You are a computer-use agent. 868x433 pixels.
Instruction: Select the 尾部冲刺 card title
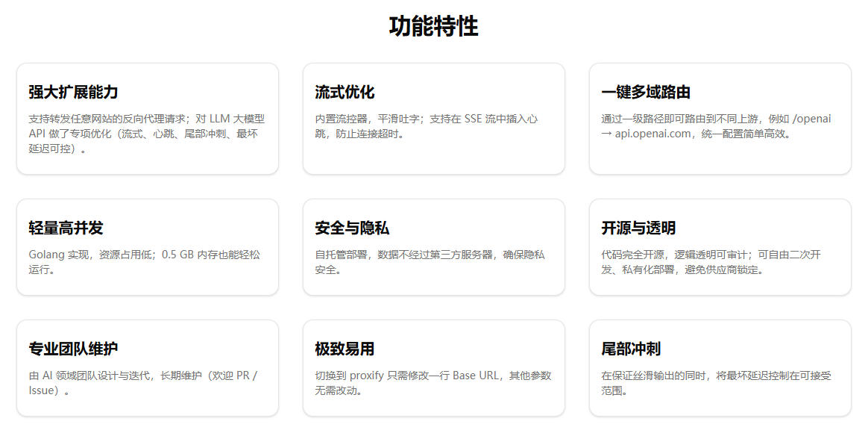pyautogui.click(x=631, y=349)
